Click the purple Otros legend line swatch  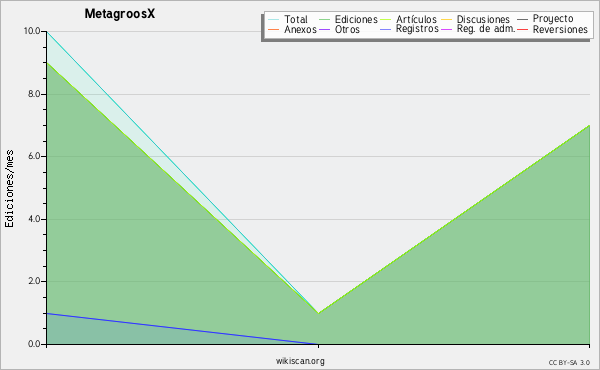(324, 29)
